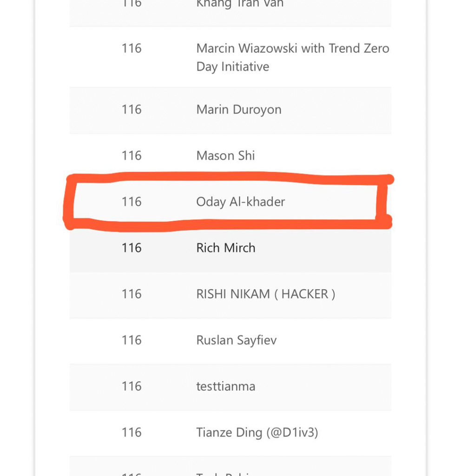The width and height of the screenshot is (461, 476).
Task: Select the 116 value beside Ruslan Sayfiev
Action: [x=132, y=340]
